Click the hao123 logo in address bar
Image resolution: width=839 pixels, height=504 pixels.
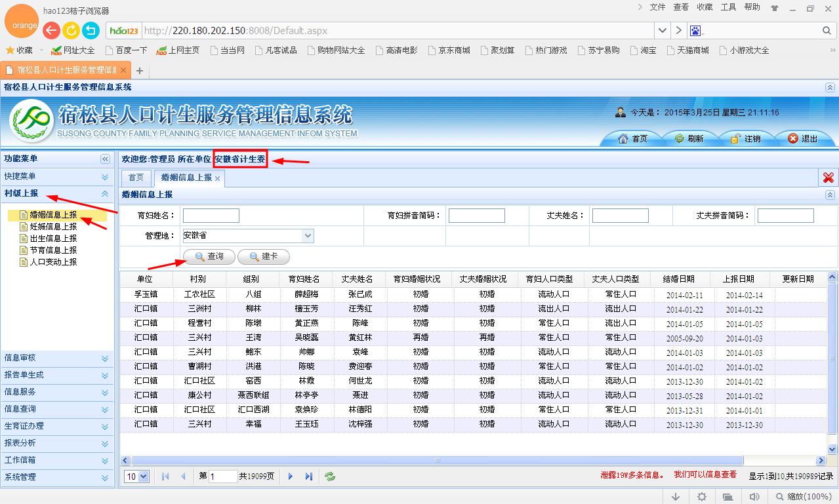(x=124, y=31)
